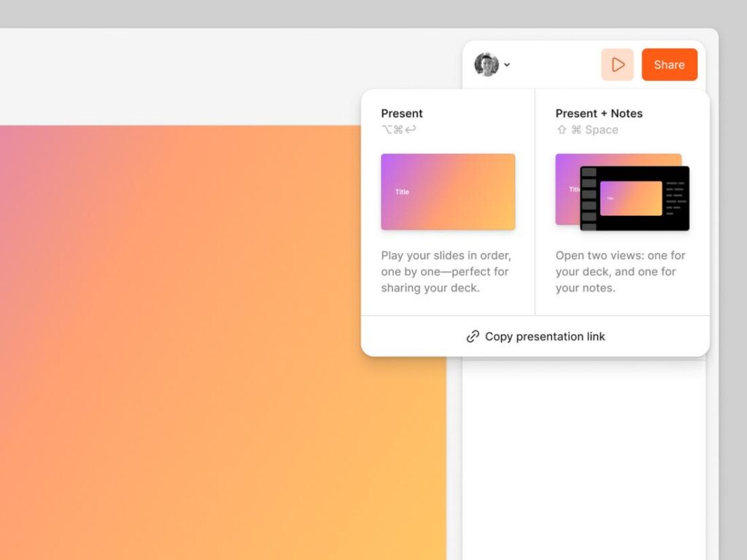Image resolution: width=747 pixels, height=560 pixels.
Task: Click the Title label on the slide preview
Action: tap(401, 192)
